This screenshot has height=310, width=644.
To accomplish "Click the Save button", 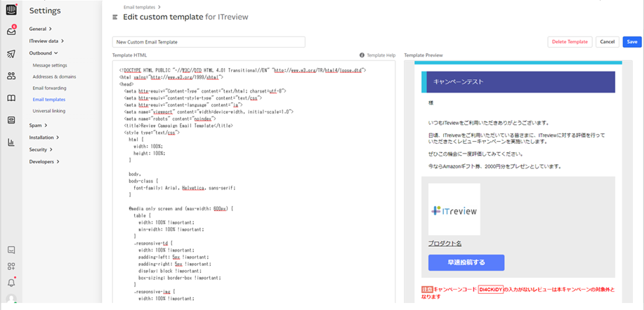I will [x=631, y=42].
